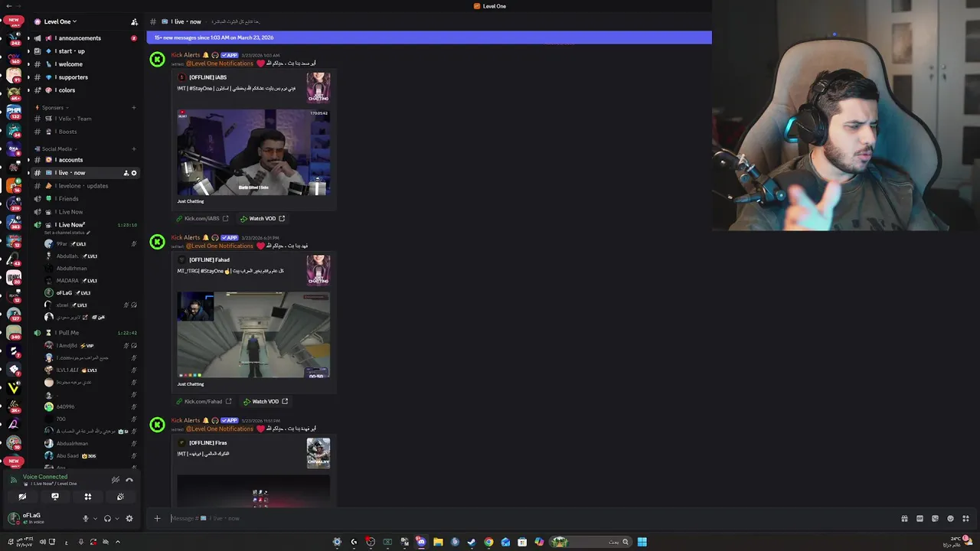Open File Explorer from taskbar
This screenshot has height=551, width=980.
pyautogui.click(x=438, y=542)
